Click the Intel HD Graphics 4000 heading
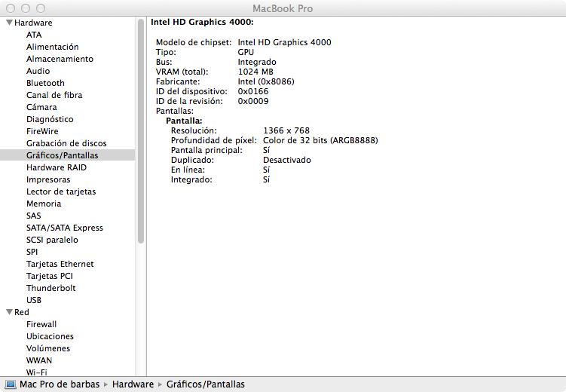Image resolution: width=566 pixels, height=392 pixels. click(x=202, y=22)
